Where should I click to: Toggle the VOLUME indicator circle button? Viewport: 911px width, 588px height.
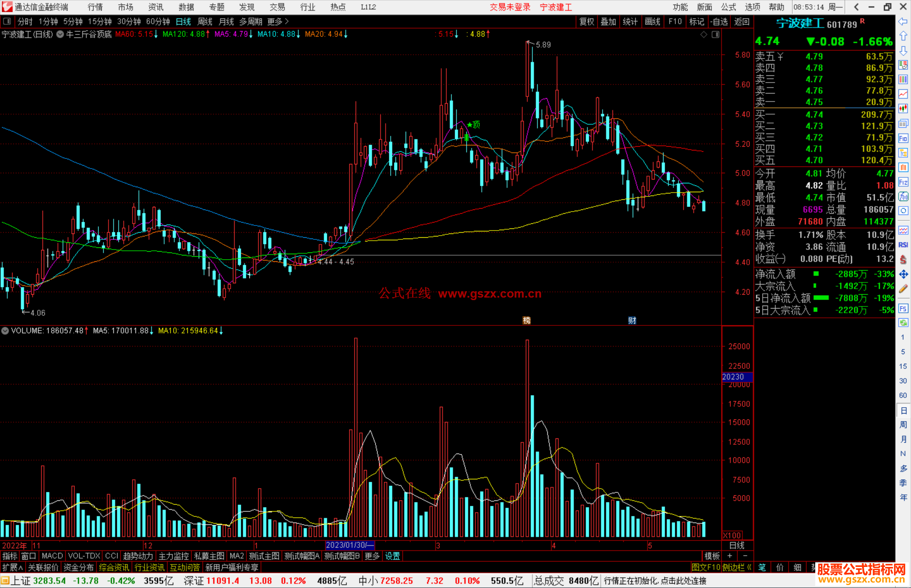pos(5,331)
